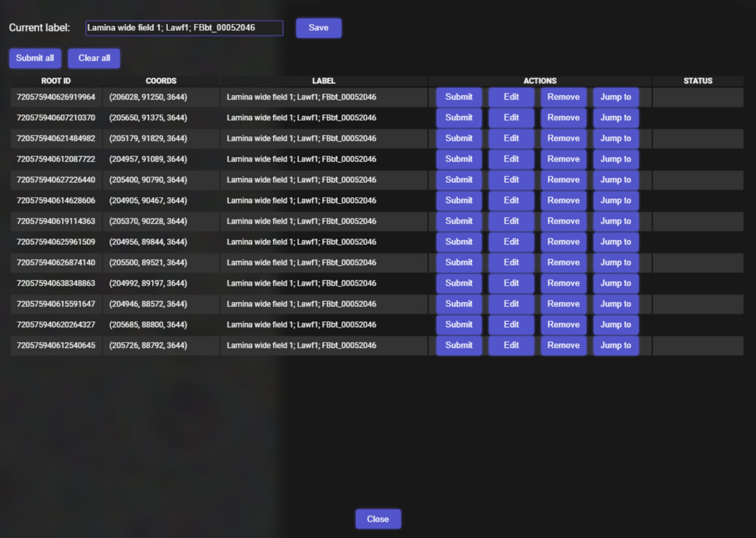Viewport: 756px width, 538px height.
Task: Click the ROOT ID column header
Action: pyautogui.click(x=56, y=81)
